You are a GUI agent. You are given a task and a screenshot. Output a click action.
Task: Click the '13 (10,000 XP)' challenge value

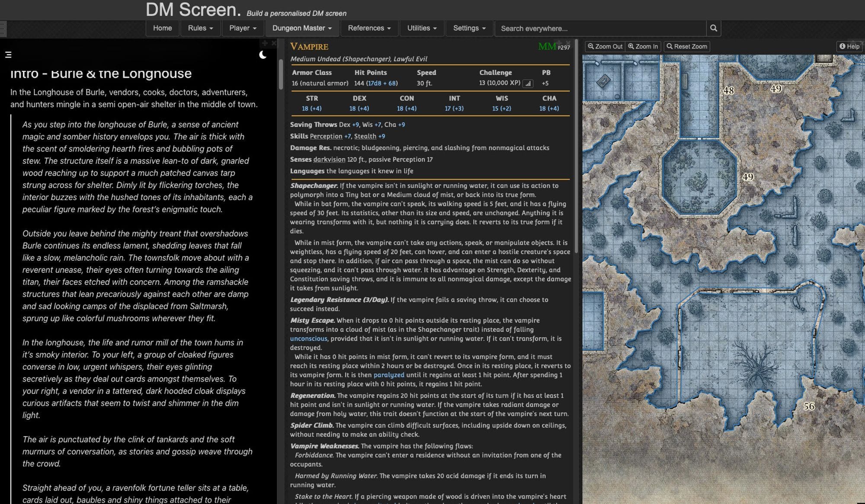[x=500, y=83]
